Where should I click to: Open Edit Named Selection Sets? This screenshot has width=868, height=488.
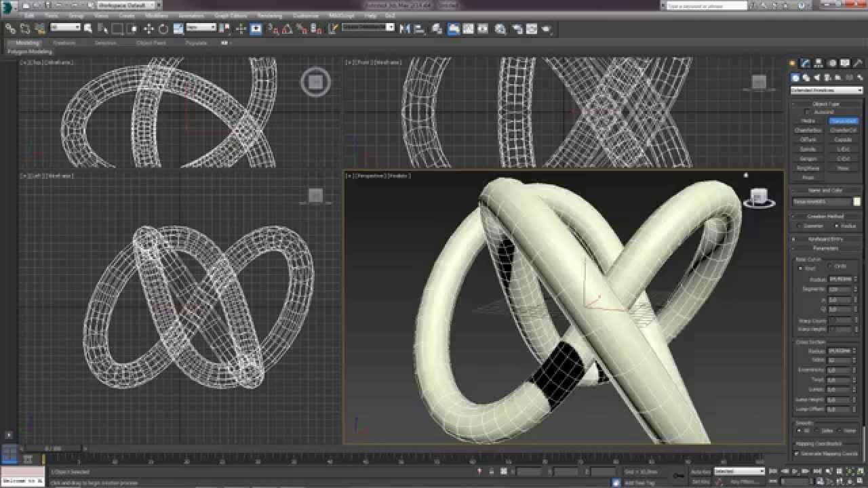pos(333,28)
